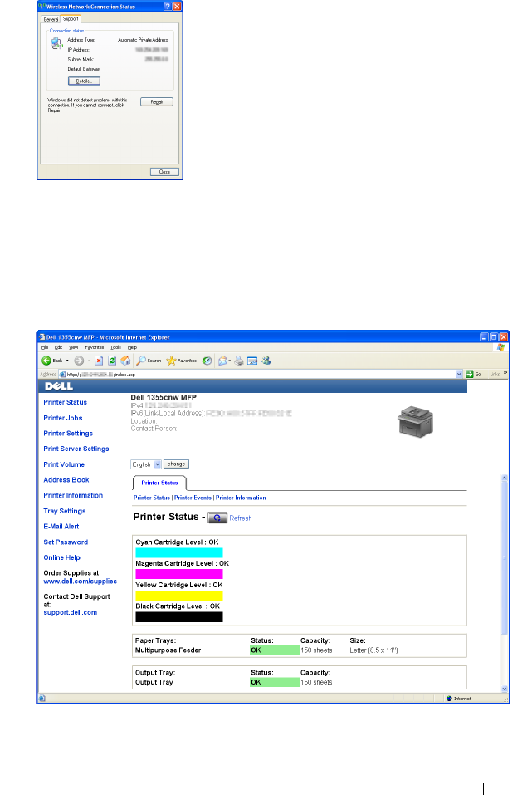This screenshot has width=532, height=795.
Task: Open the Favorites star toolbar button
Action: click(182, 361)
